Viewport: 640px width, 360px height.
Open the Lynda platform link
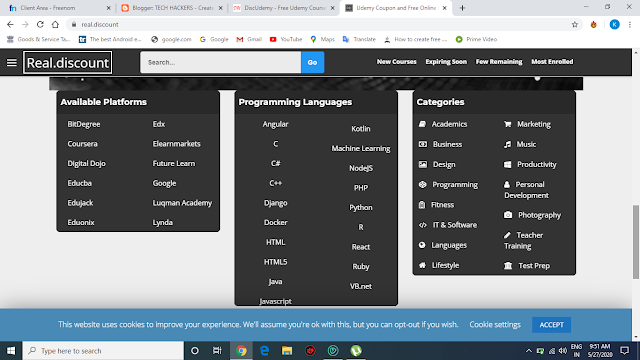click(162, 222)
